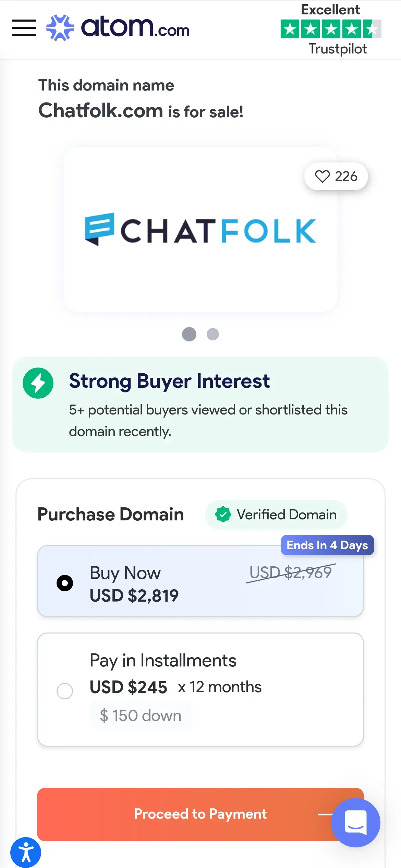The image size is (401, 868).
Task: Click the $150 down tag
Action: (141, 715)
